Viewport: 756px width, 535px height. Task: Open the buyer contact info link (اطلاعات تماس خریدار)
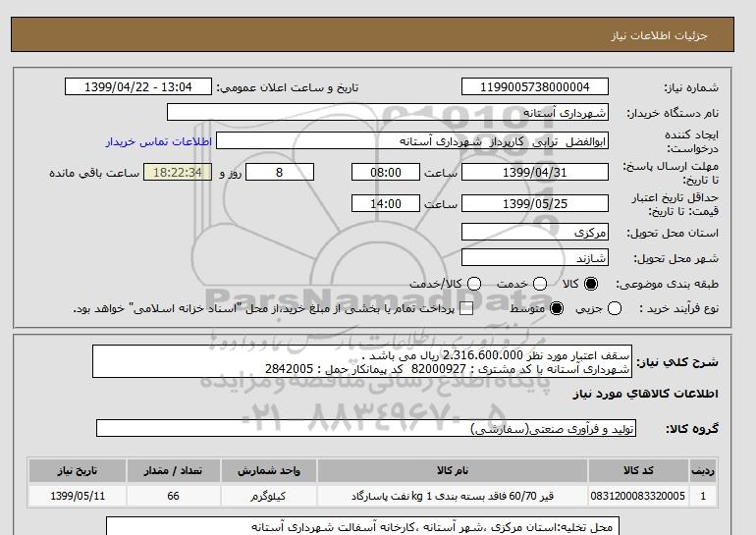point(159,141)
